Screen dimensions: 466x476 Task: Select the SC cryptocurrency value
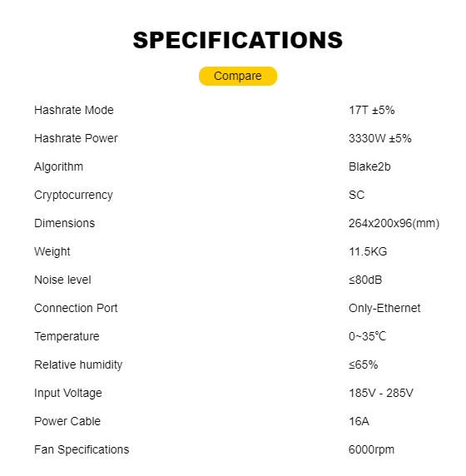click(x=356, y=195)
